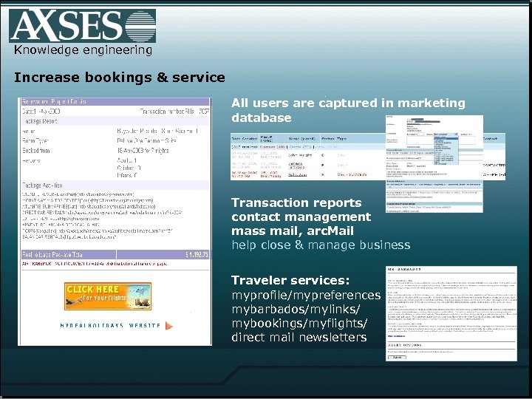Open the My Barbados page screenshot

pyautogui.click(x=451, y=313)
